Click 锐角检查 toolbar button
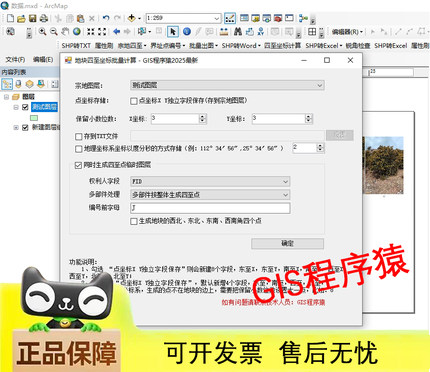 click(x=358, y=46)
